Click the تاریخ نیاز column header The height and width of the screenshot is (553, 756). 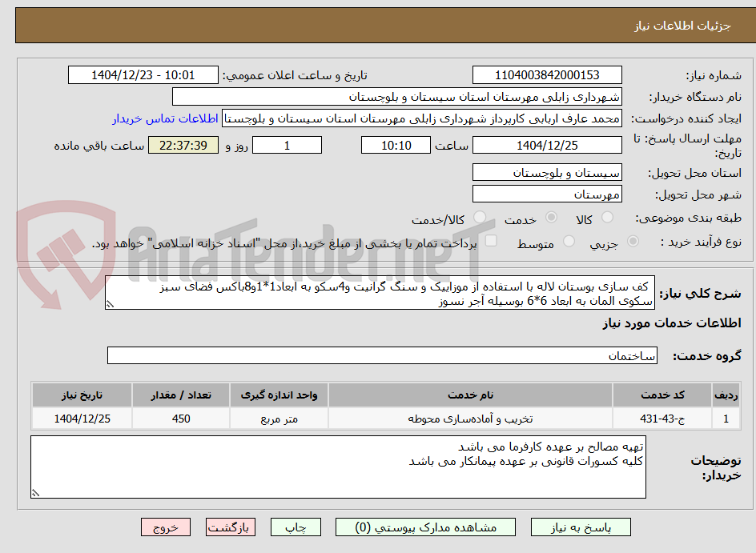tap(82, 395)
